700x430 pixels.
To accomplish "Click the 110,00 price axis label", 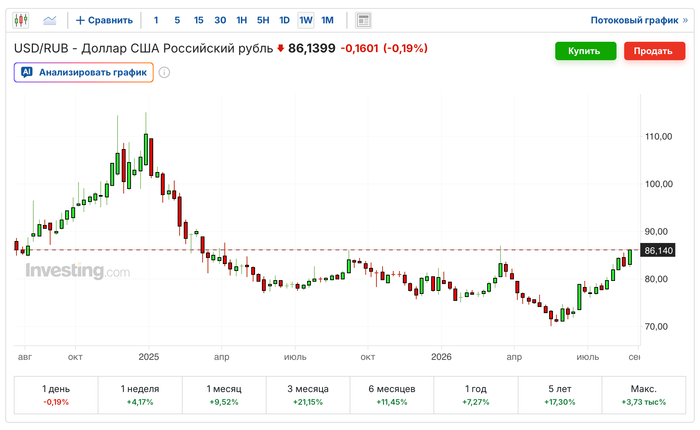I will click(x=658, y=137).
